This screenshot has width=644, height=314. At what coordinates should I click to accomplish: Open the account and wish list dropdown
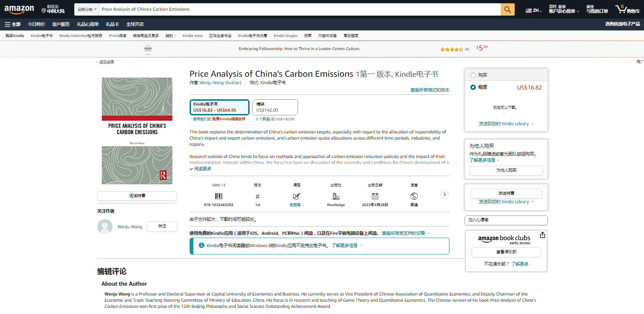point(564,9)
